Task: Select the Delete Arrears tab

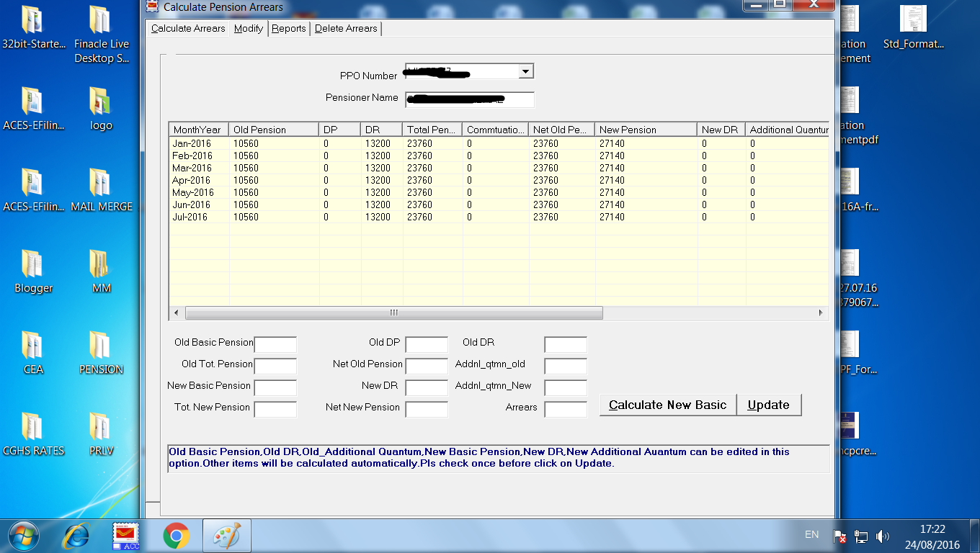Action: (x=345, y=28)
